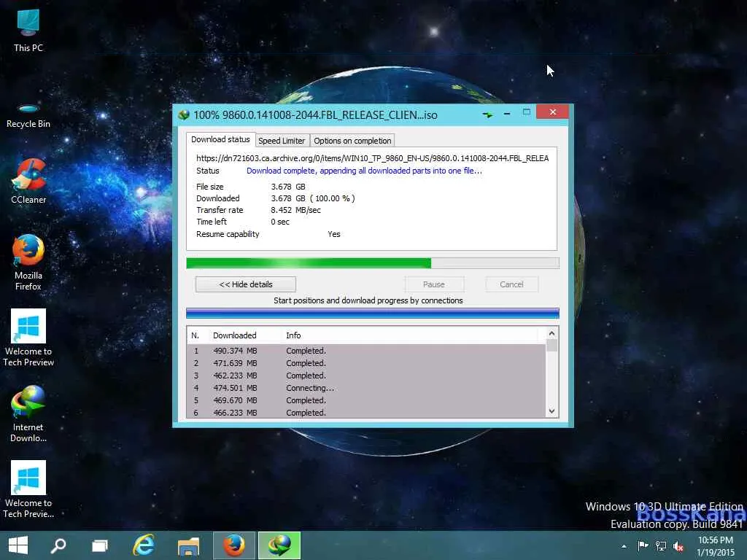Open the Windows Start button
Image resolution: width=747 pixels, height=560 pixels.
18,545
